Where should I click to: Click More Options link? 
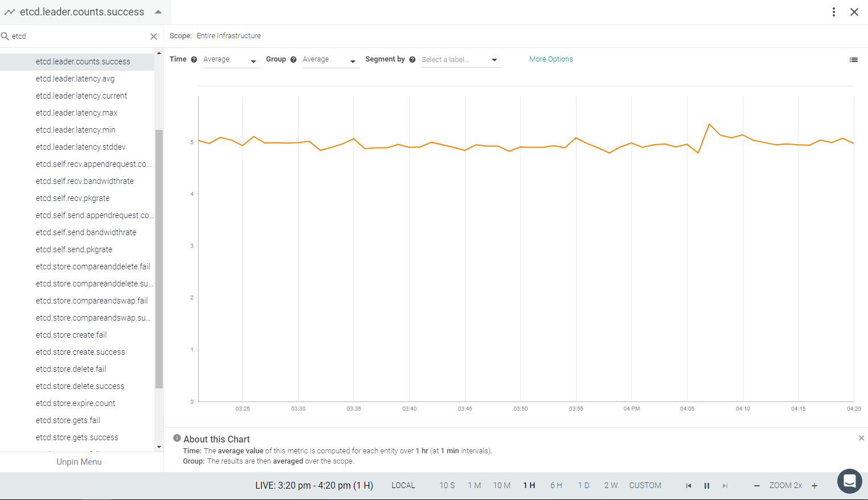click(551, 59)
